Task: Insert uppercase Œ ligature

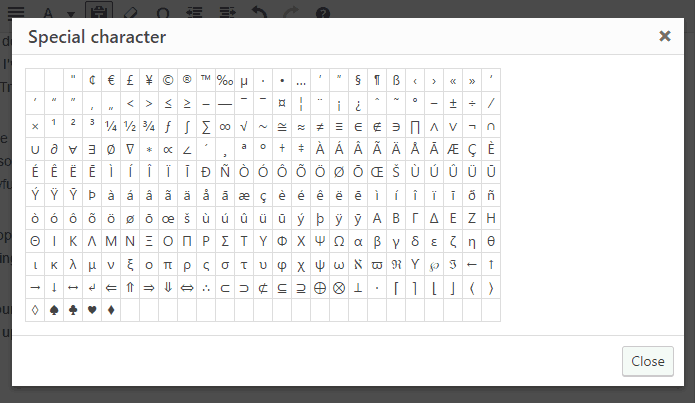Action: [377, 172]
